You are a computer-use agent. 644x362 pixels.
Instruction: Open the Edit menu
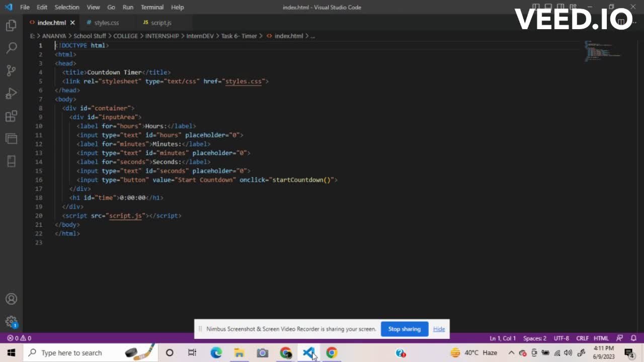[x=42, y=7]
